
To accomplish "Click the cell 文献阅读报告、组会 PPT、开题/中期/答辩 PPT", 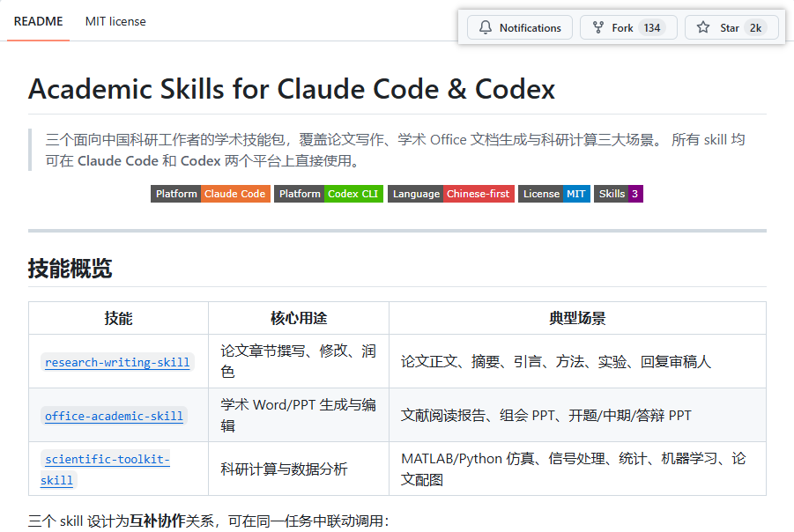I will click(577, 415).
